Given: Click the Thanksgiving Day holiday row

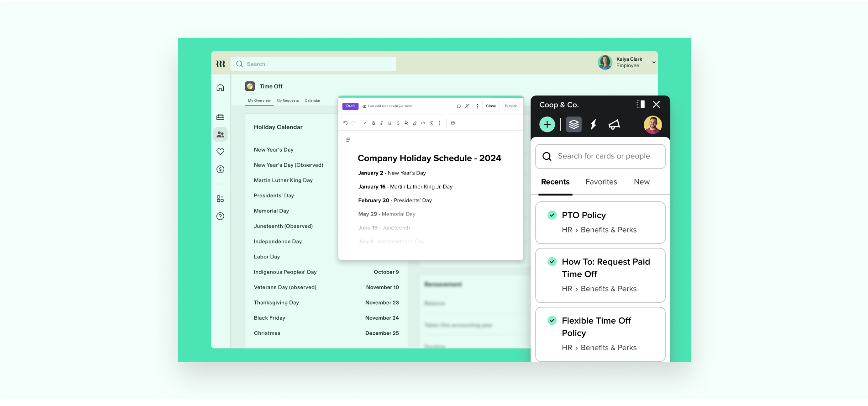Looking at the screenshot, I should [x=326, y=302].
